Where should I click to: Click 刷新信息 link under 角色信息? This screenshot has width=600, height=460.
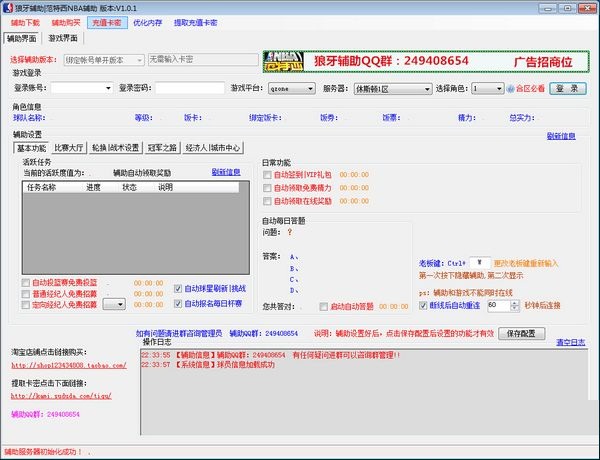[x=561, y=136]
